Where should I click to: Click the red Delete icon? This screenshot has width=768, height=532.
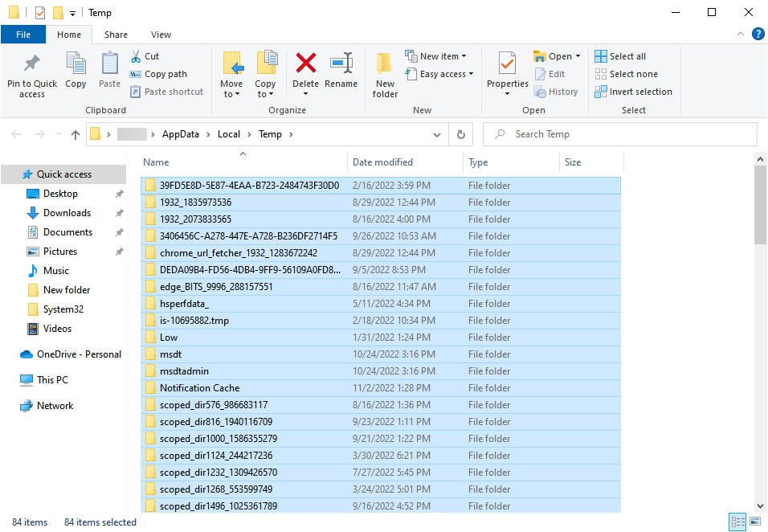[305, 63]
